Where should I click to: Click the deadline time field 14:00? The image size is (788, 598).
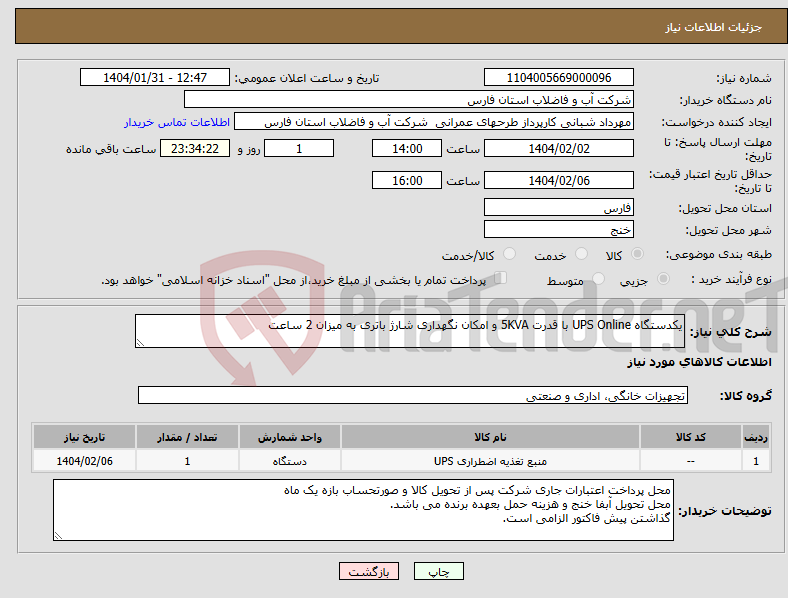pyautogui.click(x=407, y=148)
